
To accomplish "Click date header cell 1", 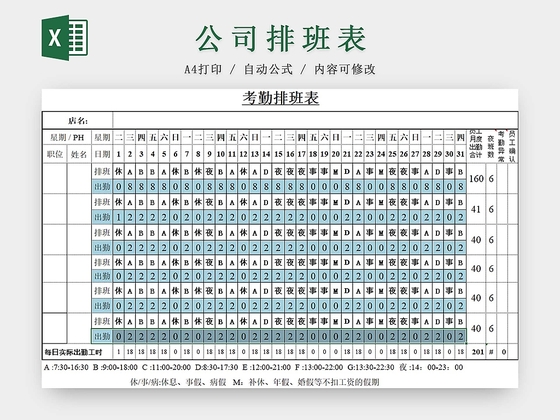I will coord(119,154).
